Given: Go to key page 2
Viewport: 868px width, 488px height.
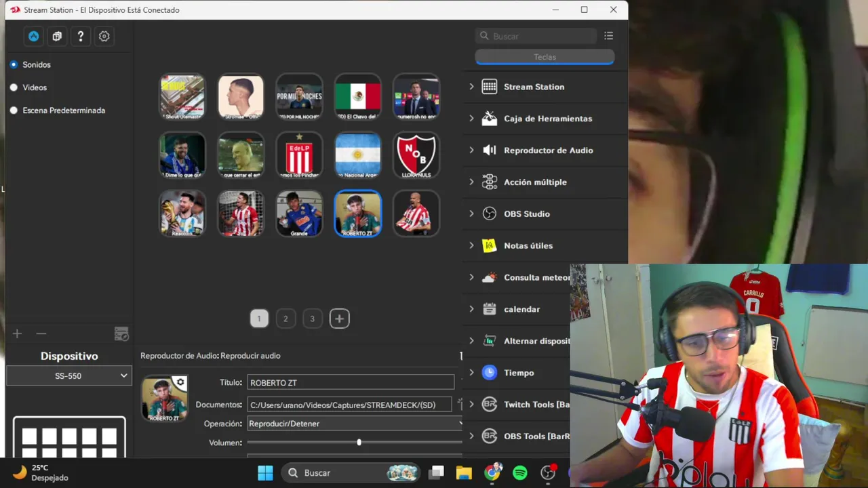Looking at the screenshot, I should 285,319.
